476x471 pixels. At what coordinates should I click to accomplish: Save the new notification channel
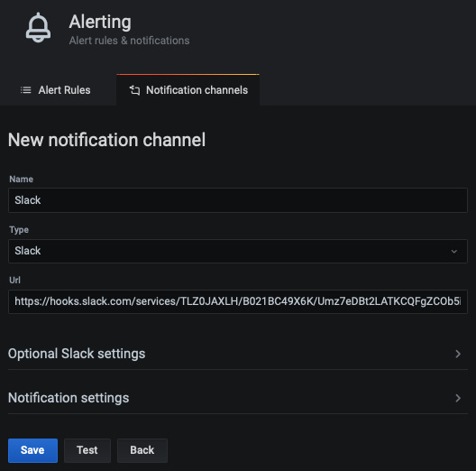(32, 450)
